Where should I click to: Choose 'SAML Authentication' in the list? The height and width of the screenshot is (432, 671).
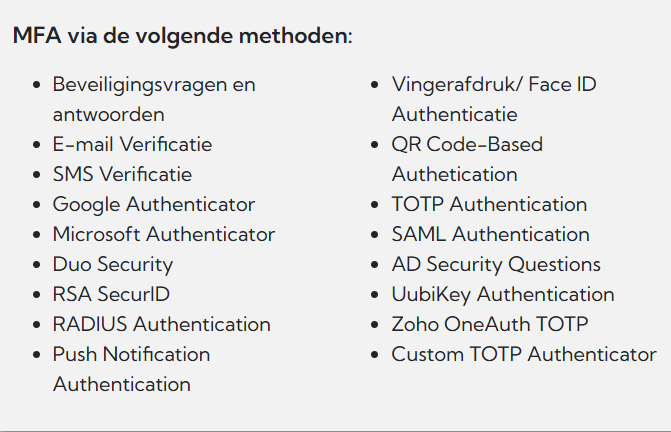tap(490, 234)
